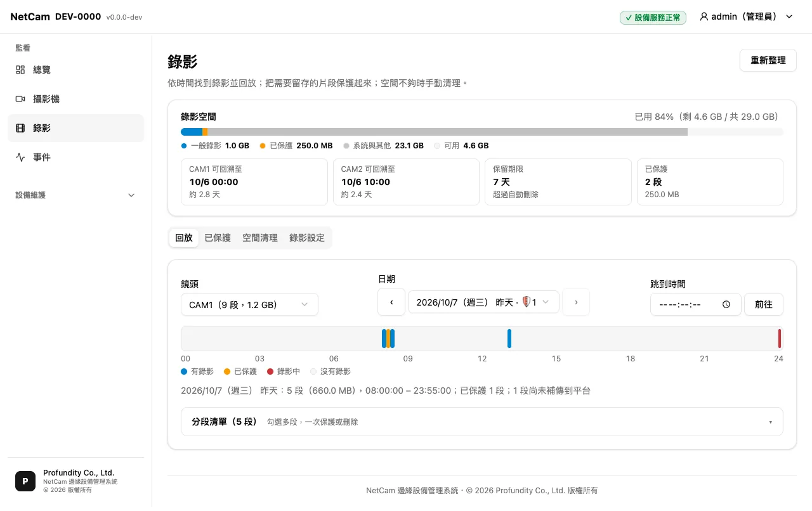Click the Profundity 'P' logo icon
812x511 pixels.
pyautogui.click(x=25, y=481)
